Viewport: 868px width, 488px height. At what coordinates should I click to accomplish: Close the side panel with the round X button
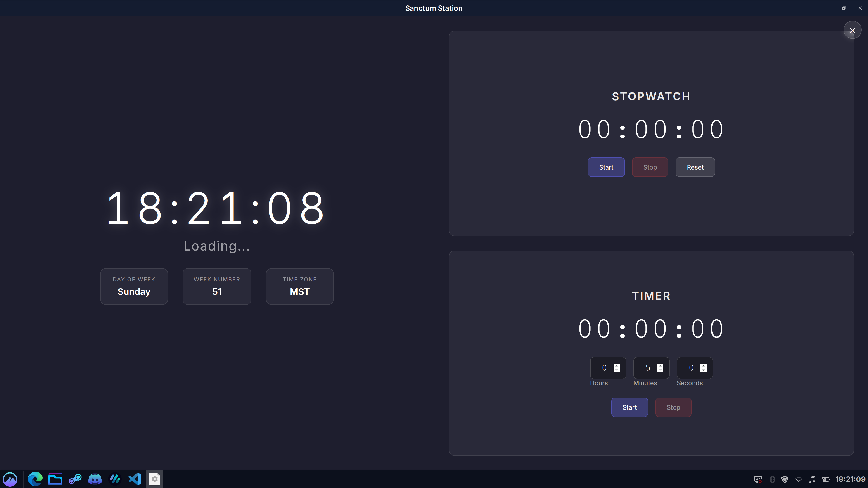click(852, 30)
